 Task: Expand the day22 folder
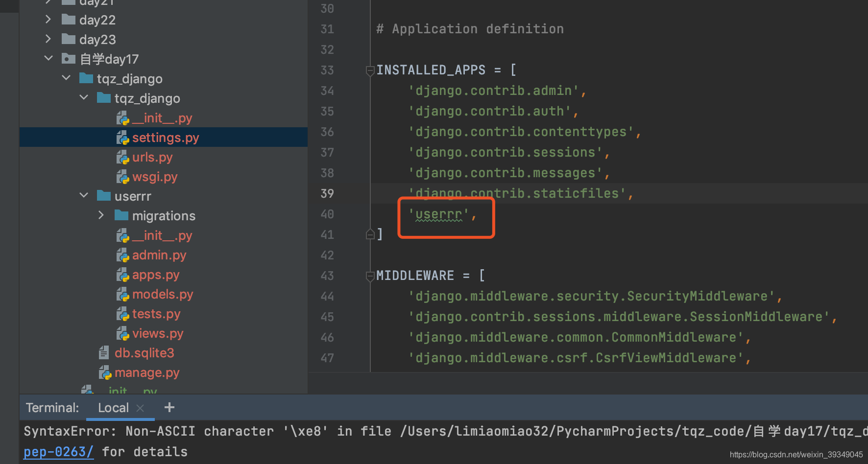click(x=48, y=19)
